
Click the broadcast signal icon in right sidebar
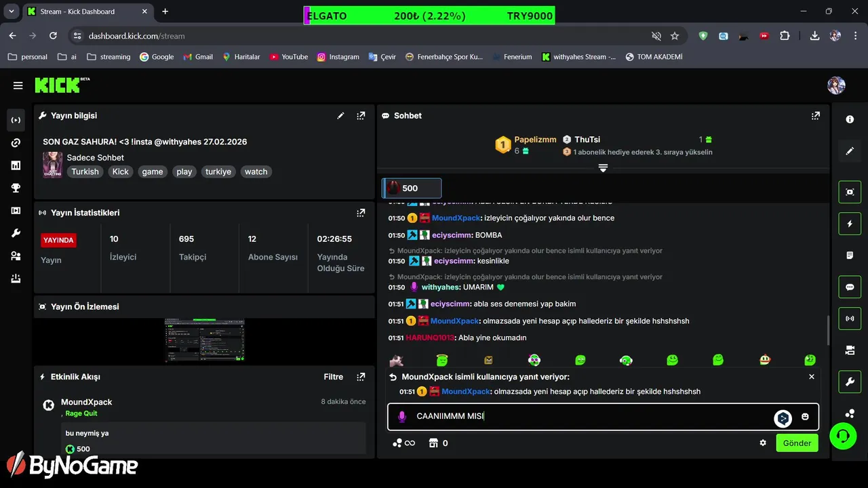click(x=850, y=319)
